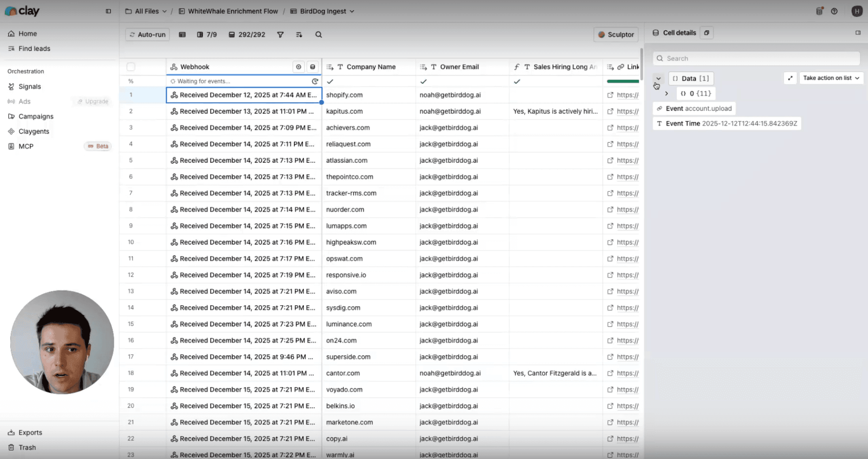Image resolution: width=868 pixels, height=459 pixels.
Task: Open Claygents in the sidebar
Action: click(x=34, y=132)
